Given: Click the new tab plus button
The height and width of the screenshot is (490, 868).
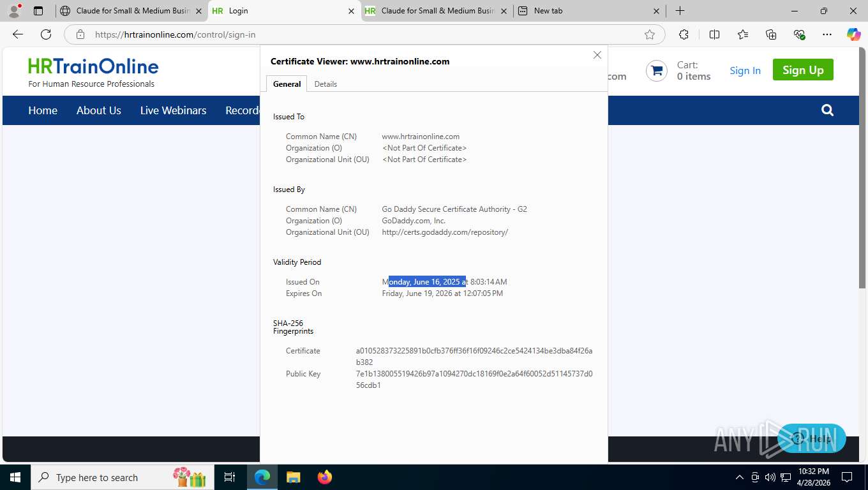Looking at the screenshot, I should tap(680, 11).
